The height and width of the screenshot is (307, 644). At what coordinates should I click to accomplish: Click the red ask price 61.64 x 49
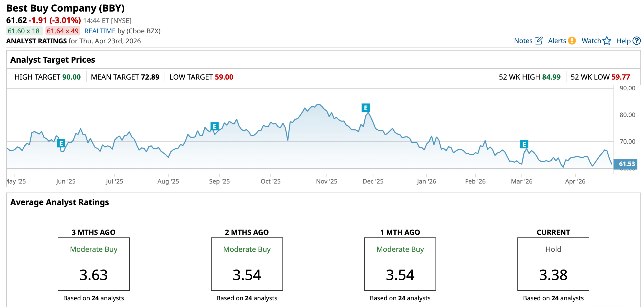point(63,31)
